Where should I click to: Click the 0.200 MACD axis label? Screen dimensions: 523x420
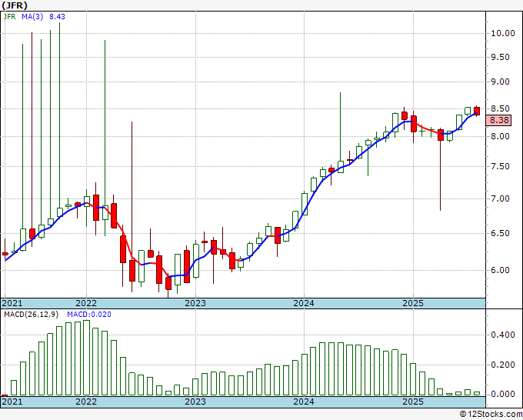(503, 365)
